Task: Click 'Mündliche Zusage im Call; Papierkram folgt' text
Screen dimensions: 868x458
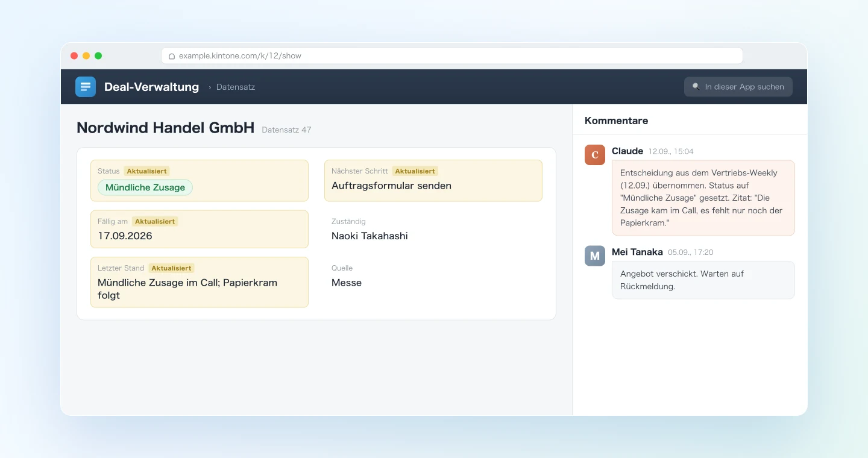Action: coord(187,289)
